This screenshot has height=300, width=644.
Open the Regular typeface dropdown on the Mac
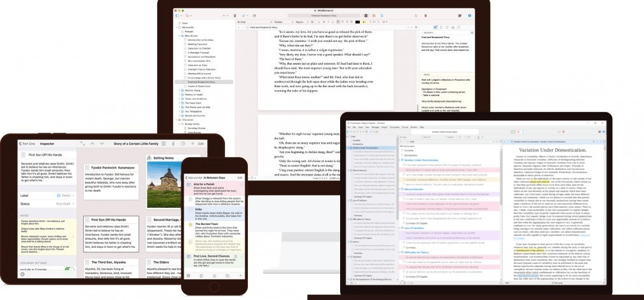[301, 22]
